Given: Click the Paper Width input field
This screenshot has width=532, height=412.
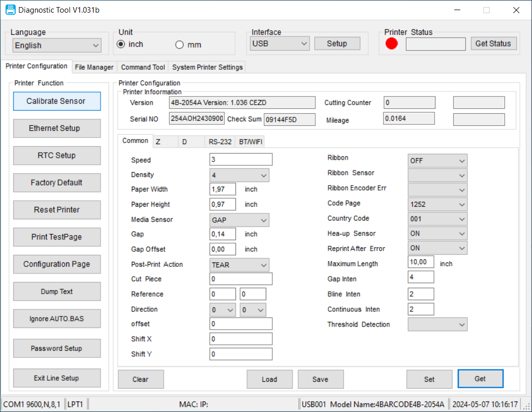Looking at the screenshot, I should point(222,189).
